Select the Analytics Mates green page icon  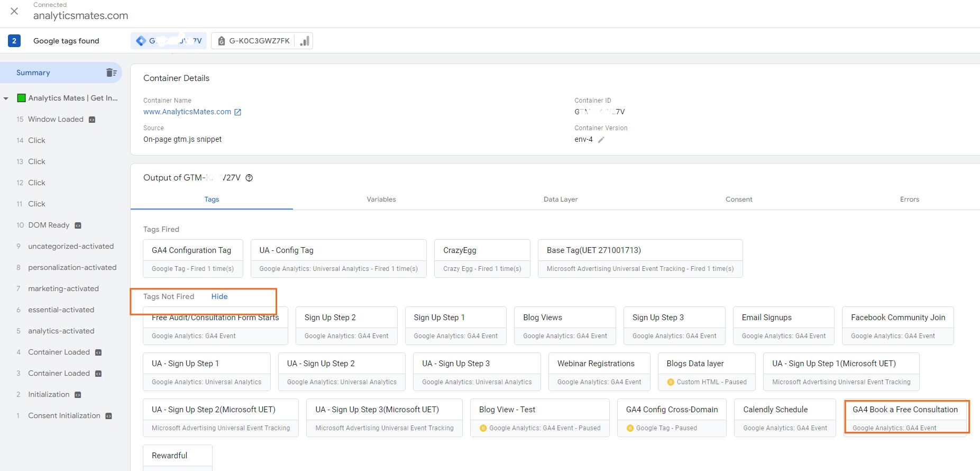[x=22, y=98]
